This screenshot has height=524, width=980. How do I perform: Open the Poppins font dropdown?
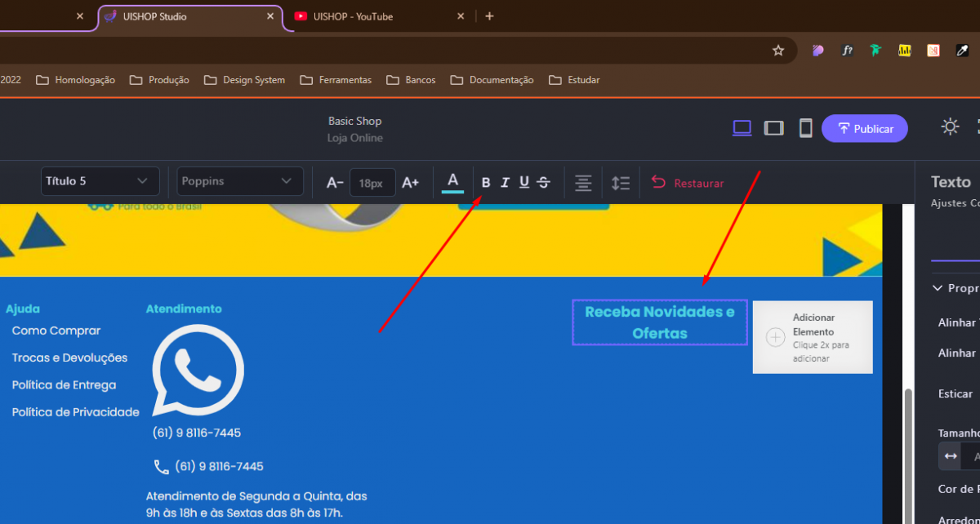coord(239,181)
